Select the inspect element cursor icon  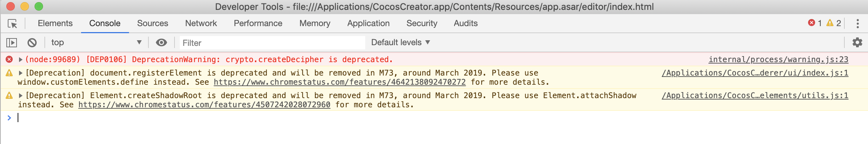point(12,24)
